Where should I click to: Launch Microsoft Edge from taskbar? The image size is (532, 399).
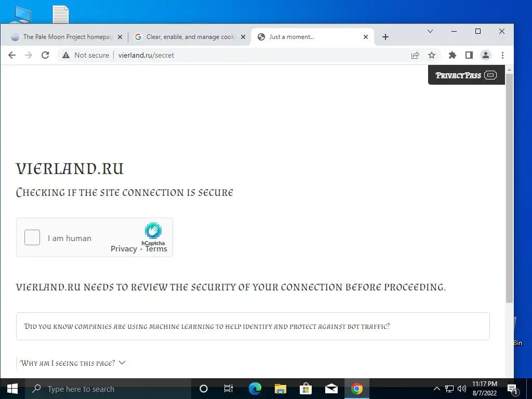coord(255,389)
